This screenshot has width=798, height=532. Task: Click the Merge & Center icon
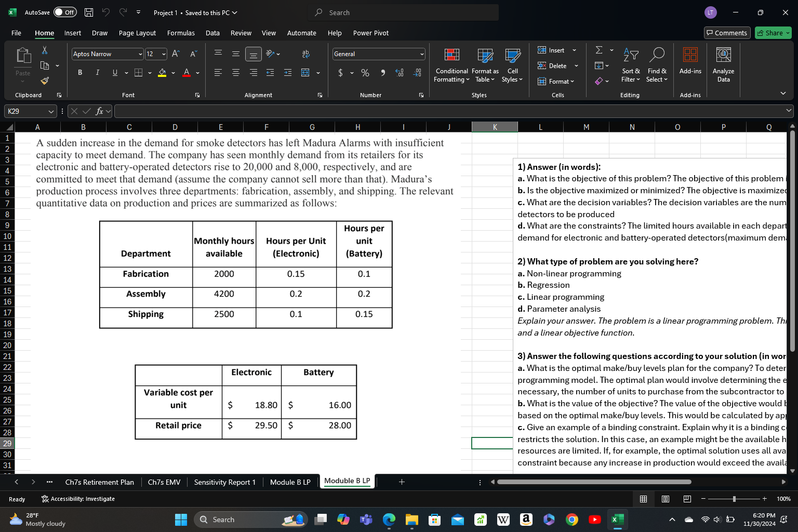pyautogui.click(x=305, y=73)
